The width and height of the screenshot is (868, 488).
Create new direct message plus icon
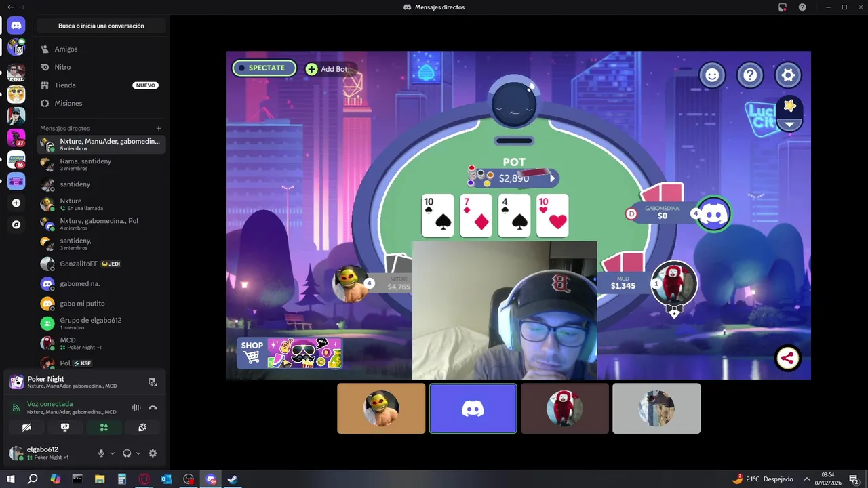pos(159,128)
